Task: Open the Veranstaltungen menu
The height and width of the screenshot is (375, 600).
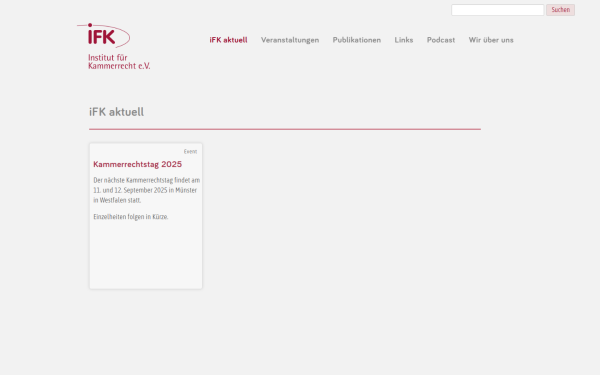Action: 290,40
